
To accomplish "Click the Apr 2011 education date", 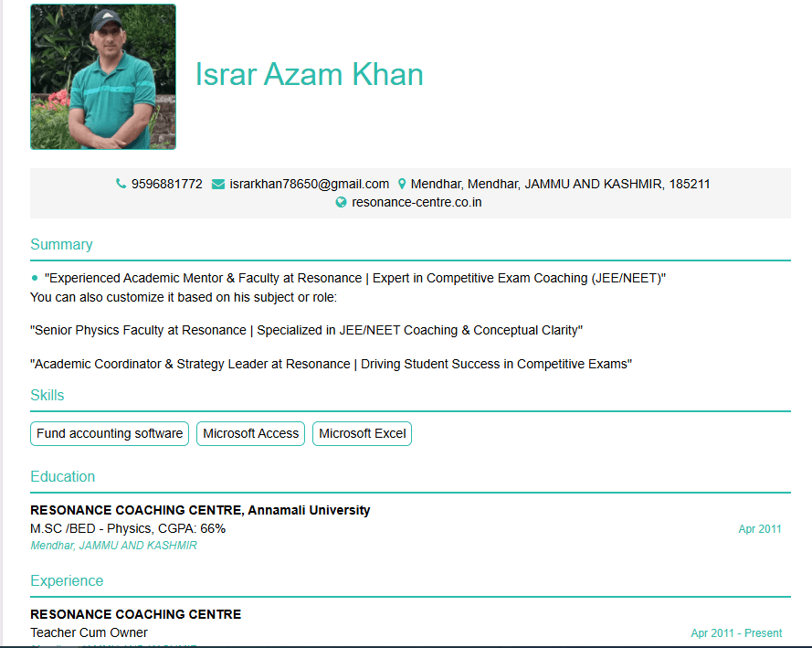I will point(759,529).
